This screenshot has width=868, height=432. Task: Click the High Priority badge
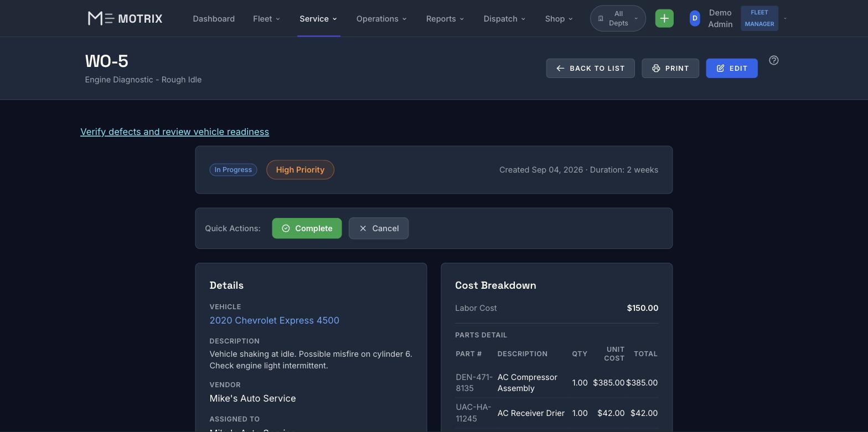point(300,170)
